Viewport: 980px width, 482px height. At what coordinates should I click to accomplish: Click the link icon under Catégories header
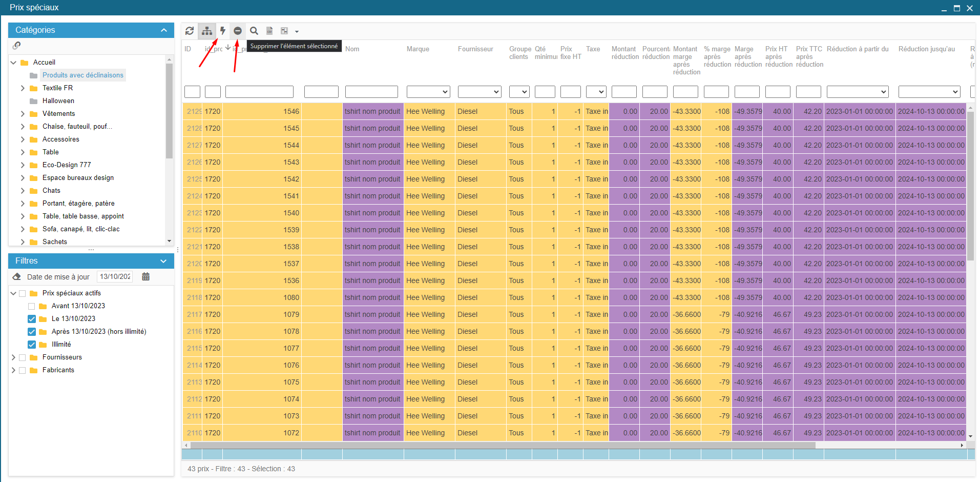pos(17,46)
